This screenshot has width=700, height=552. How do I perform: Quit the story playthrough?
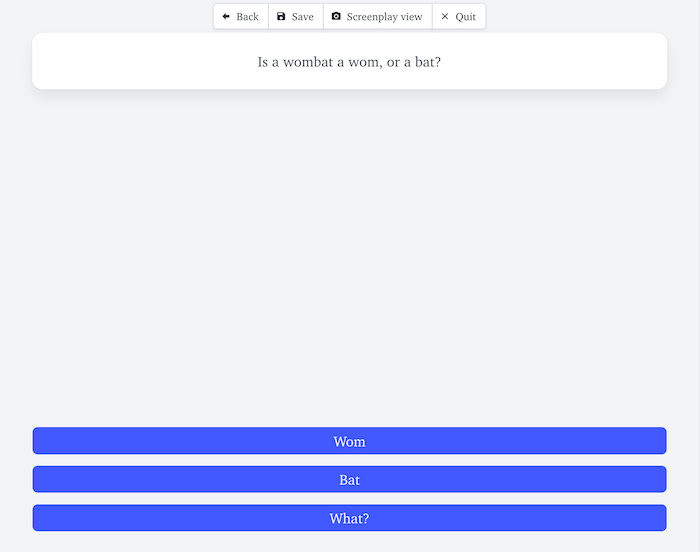click(x=459, y=17)
